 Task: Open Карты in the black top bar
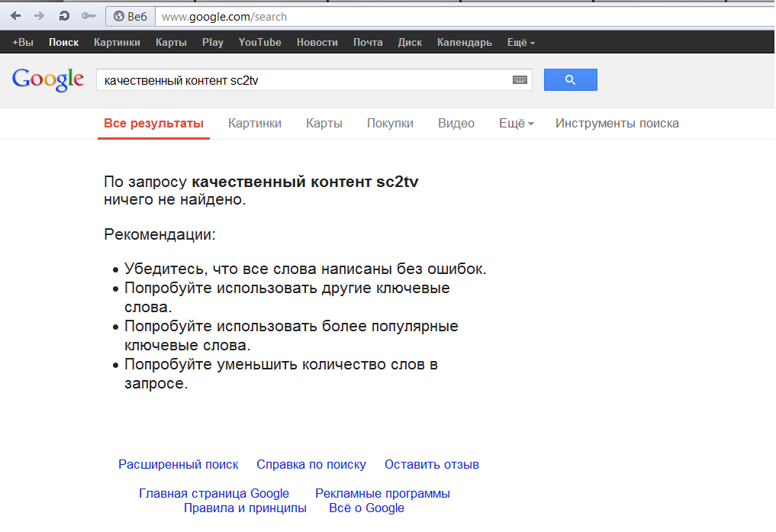click(x=171, y=43)
